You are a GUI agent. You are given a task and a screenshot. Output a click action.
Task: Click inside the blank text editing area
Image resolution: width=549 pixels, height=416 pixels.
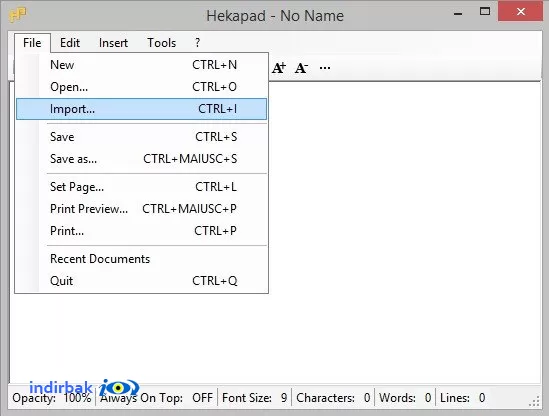tap(403, 231)
